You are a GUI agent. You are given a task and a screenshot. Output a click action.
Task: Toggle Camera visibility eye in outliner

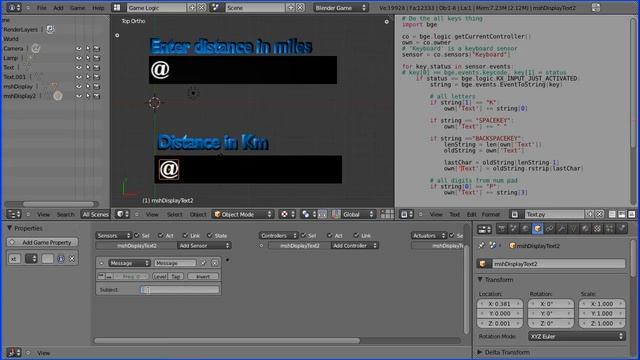[78, 49]
